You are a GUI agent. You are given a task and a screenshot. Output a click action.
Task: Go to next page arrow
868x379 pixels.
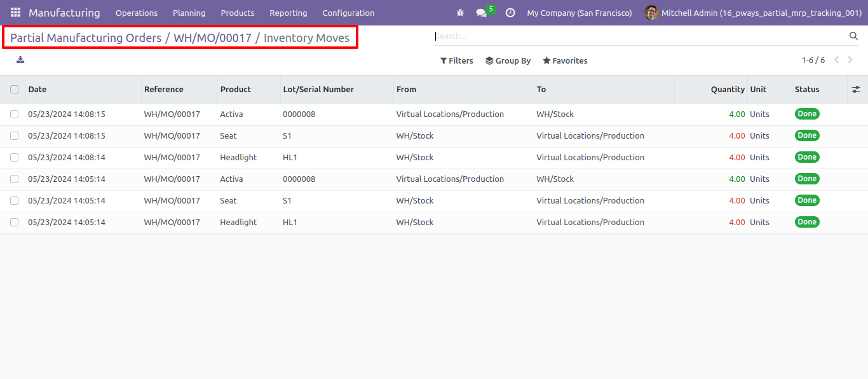(x=850, y=60)
